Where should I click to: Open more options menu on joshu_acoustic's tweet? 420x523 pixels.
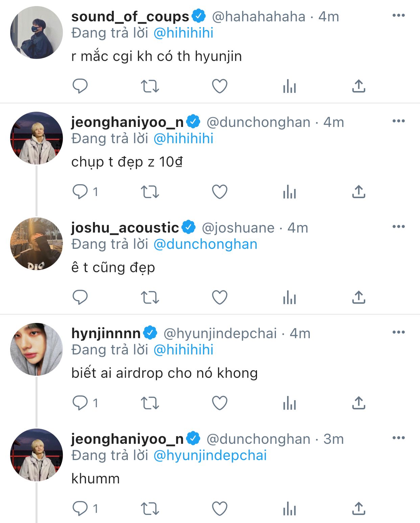[398, 226]
